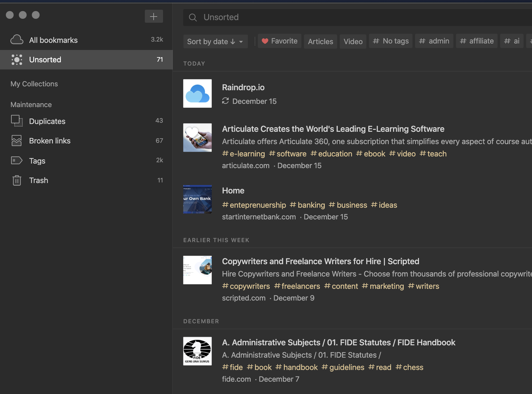Screen dimensions: 532x394
Task: Open FIDE Handbook thumbnail
Action: coord(197,351)
